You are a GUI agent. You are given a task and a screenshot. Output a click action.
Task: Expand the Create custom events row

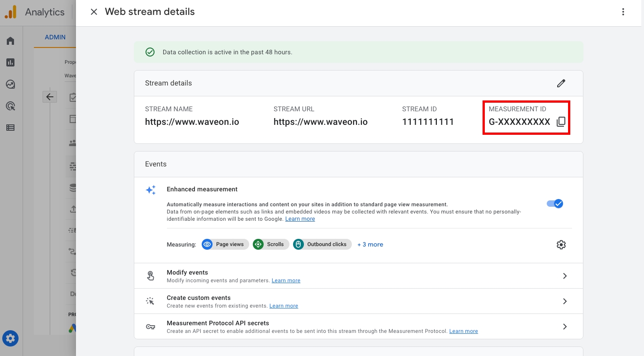564,301
